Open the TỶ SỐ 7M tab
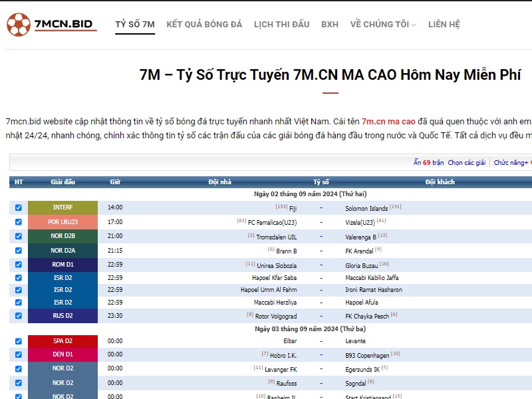 [x=135, y=25]
